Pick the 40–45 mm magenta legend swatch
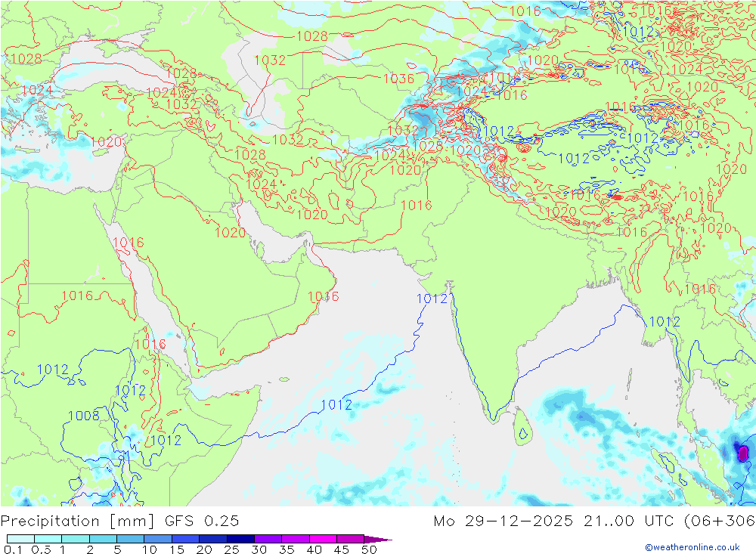The image size is (756, 554). (323, 539)
